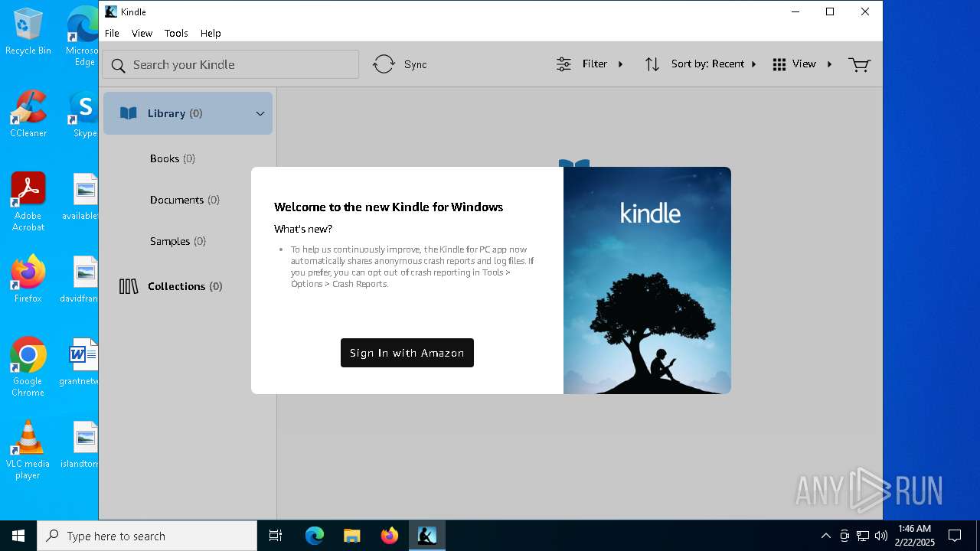The height and width of the screenshot is (551, 980).
Task: Select Adobe Acrobat desktop icon
Action: pyautogui.click(x=28, y=202)
